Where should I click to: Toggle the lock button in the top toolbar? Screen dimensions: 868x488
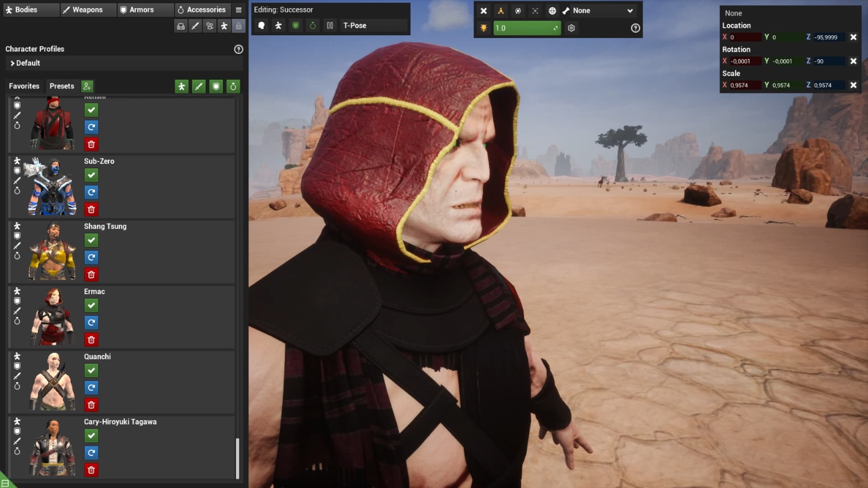click(239, 26)
